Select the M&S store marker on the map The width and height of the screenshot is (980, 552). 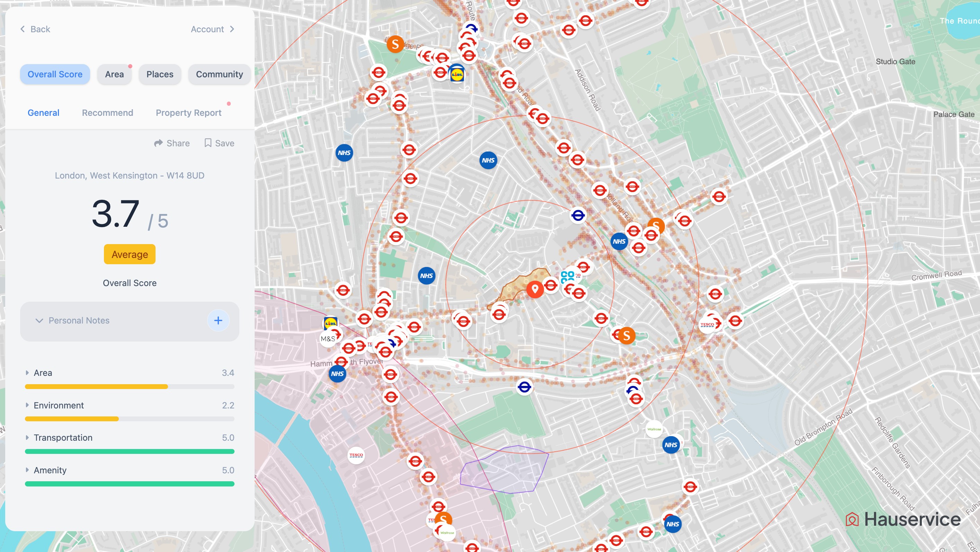click(328, 338)
